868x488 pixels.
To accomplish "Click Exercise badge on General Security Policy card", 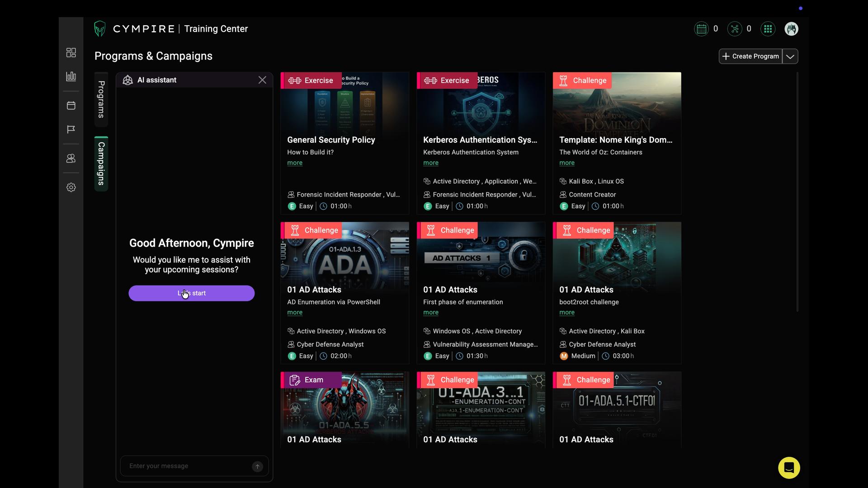I will pos(311,80).
